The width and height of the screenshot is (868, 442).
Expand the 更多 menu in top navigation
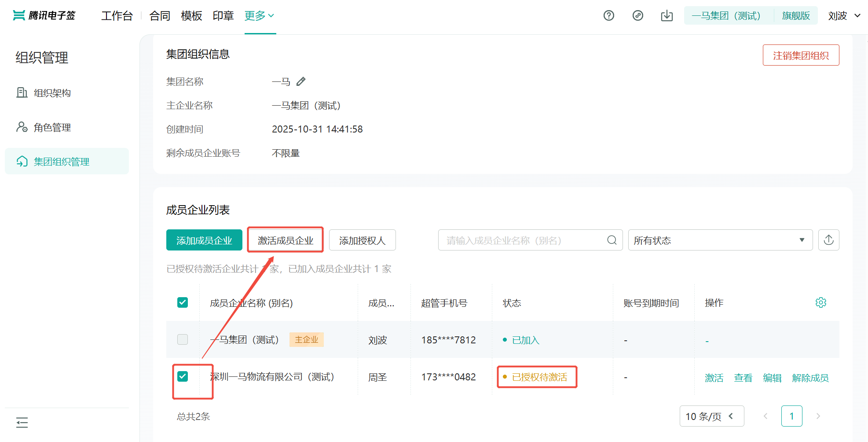pyautogui.click(x=259, y=16)
